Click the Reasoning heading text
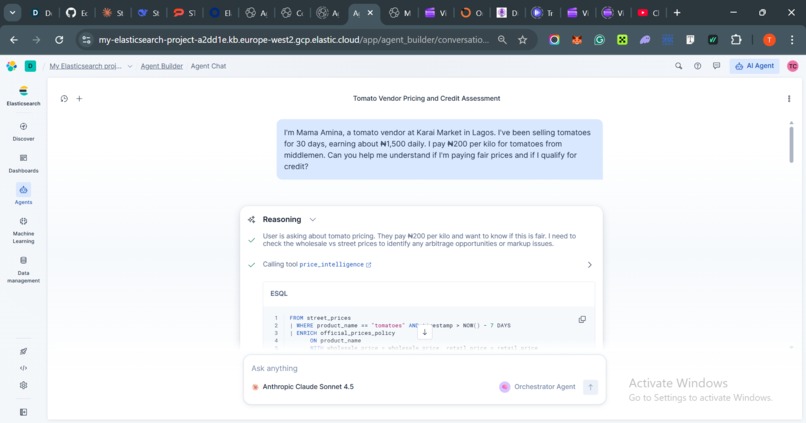The width and height of the screenshot is (806, 423). coord(282,219)
